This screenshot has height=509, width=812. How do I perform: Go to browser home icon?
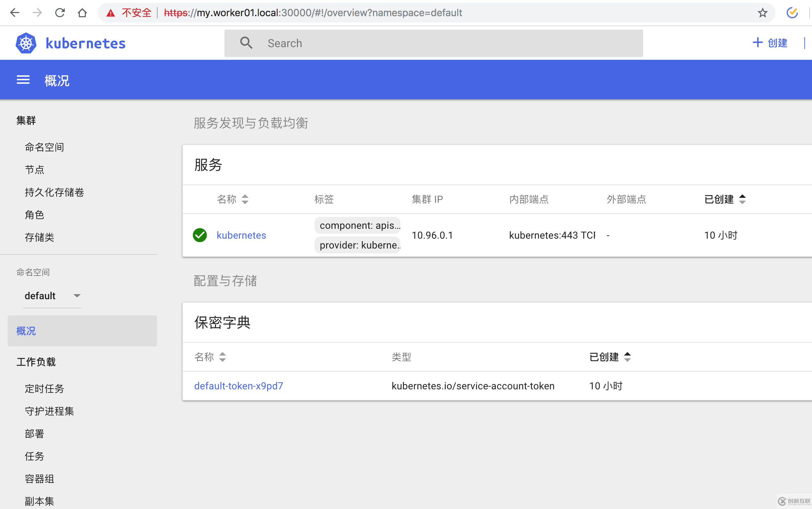click(82, 13)
